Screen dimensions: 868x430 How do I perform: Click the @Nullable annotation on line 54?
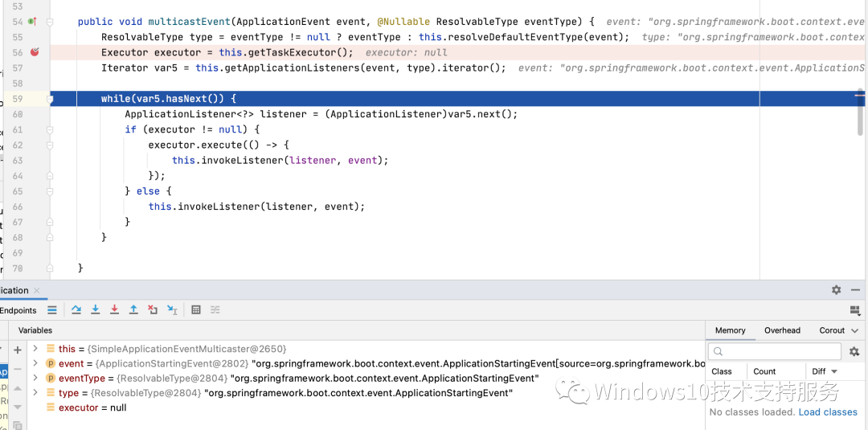pos(403,22)
